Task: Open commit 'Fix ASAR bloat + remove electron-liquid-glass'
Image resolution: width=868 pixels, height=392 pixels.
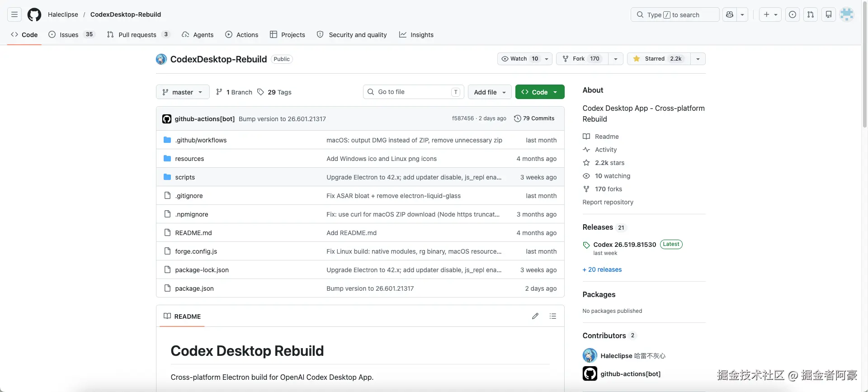Action: tap(394, 196)
